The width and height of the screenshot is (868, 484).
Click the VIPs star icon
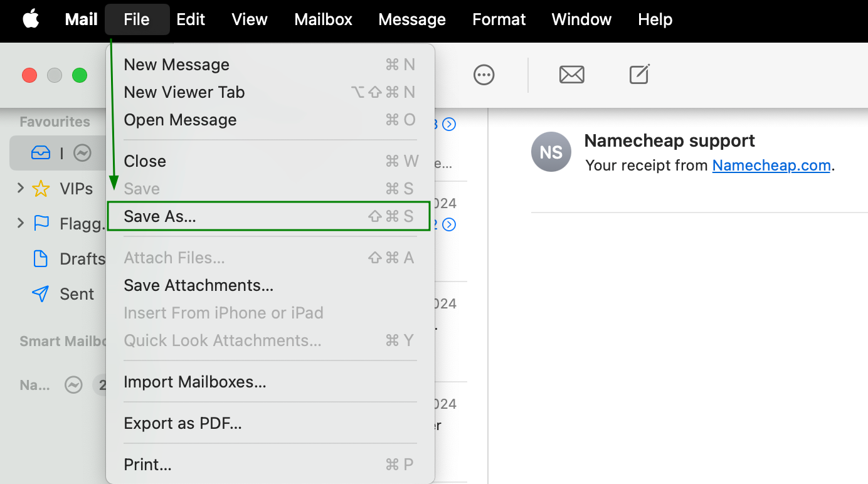click(41, 188)
